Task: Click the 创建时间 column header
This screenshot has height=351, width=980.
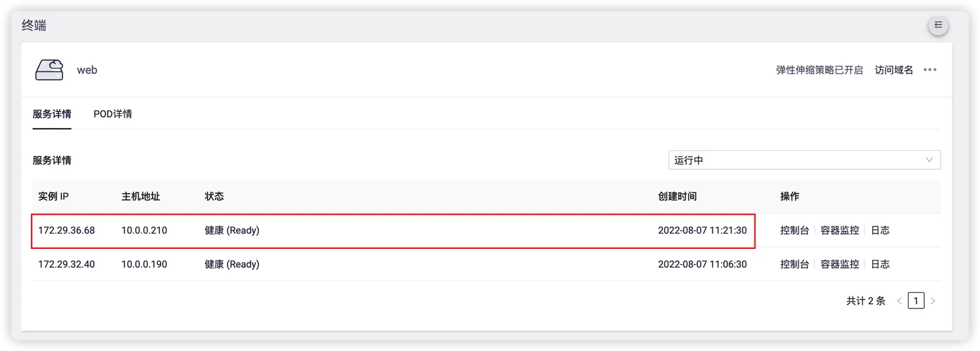Action: tap(677, 196)
